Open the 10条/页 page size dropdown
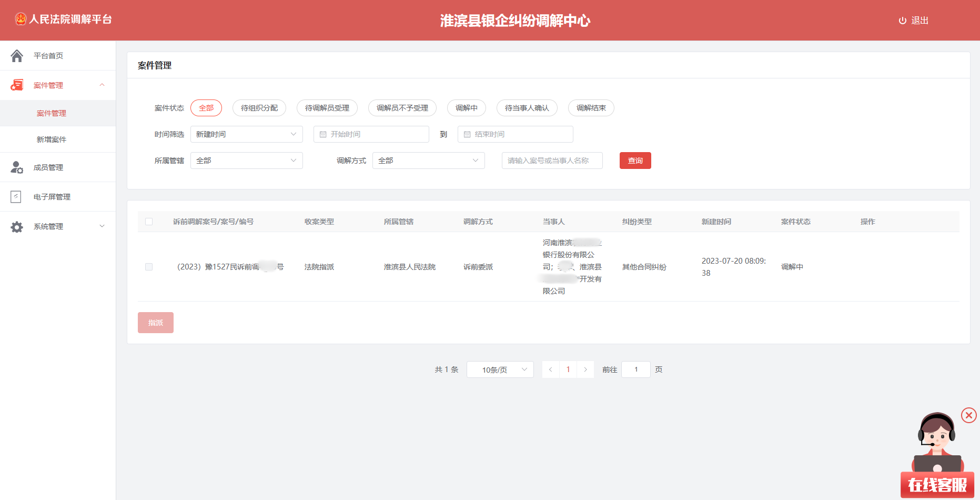This screenshot has width=980, height=500. 500,369
